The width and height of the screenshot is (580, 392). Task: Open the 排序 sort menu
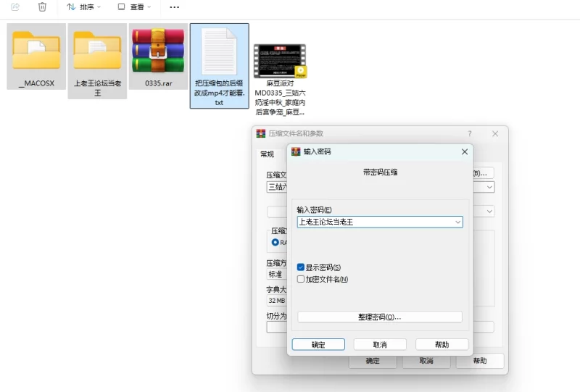click(83, 7)
